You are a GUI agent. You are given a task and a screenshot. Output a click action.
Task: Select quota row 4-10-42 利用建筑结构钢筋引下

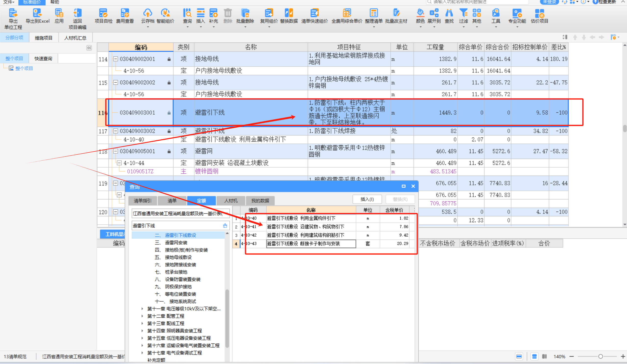coord(323,235)
